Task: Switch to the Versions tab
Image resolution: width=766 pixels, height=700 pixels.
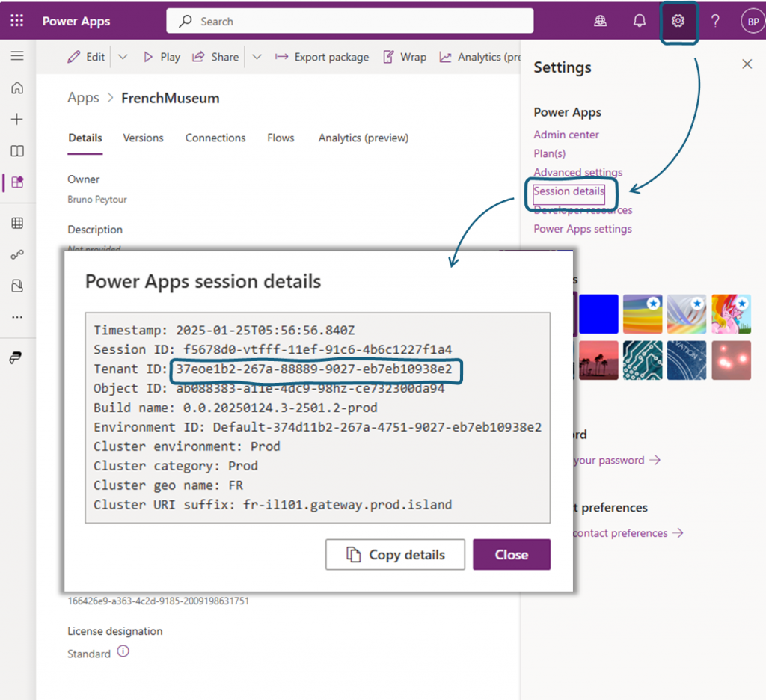Action: (x=143, y=138)
